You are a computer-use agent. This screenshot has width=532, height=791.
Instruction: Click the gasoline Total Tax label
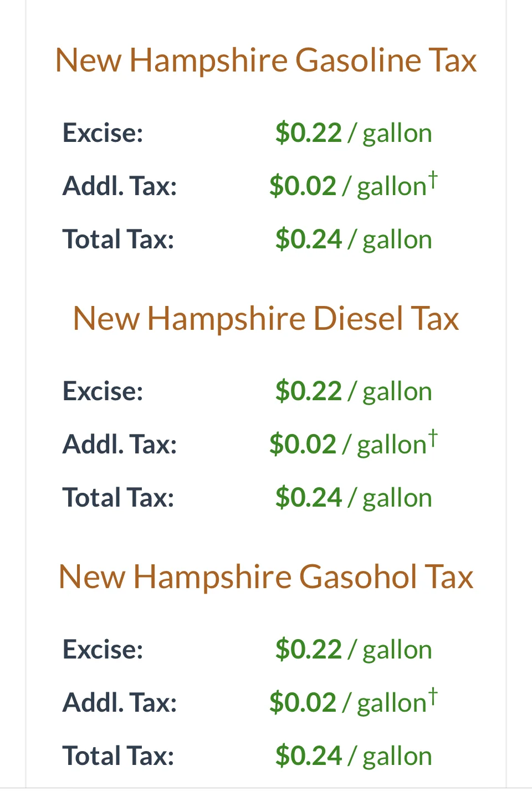pyautogui.click(x=119, y=239)
